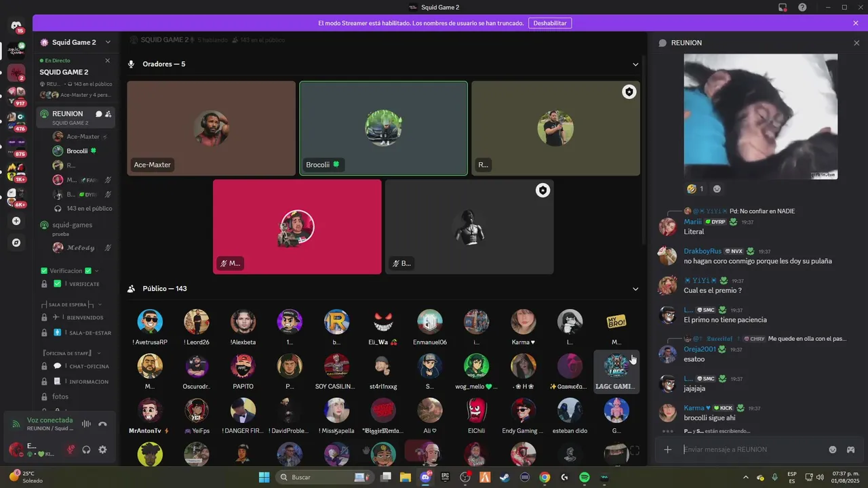868x488 pixels.
Task: Open the game controller apps icon in chat
Action: pos(850,449)
